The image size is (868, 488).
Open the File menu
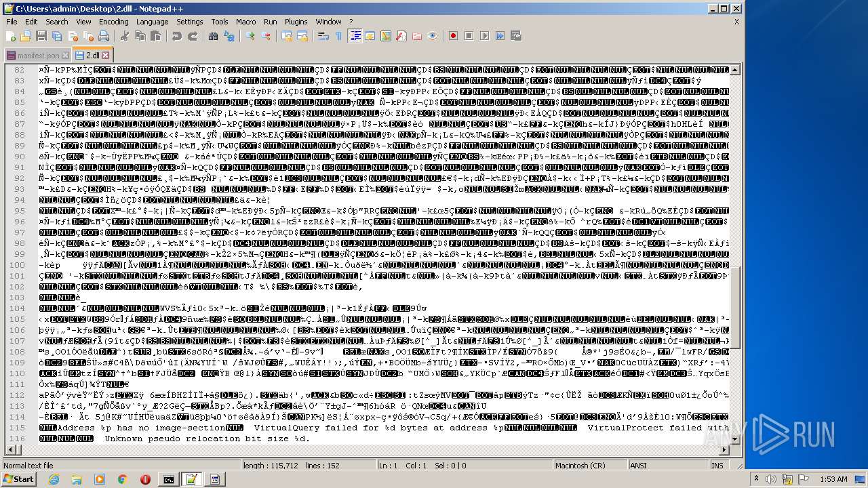coord(12,22)
